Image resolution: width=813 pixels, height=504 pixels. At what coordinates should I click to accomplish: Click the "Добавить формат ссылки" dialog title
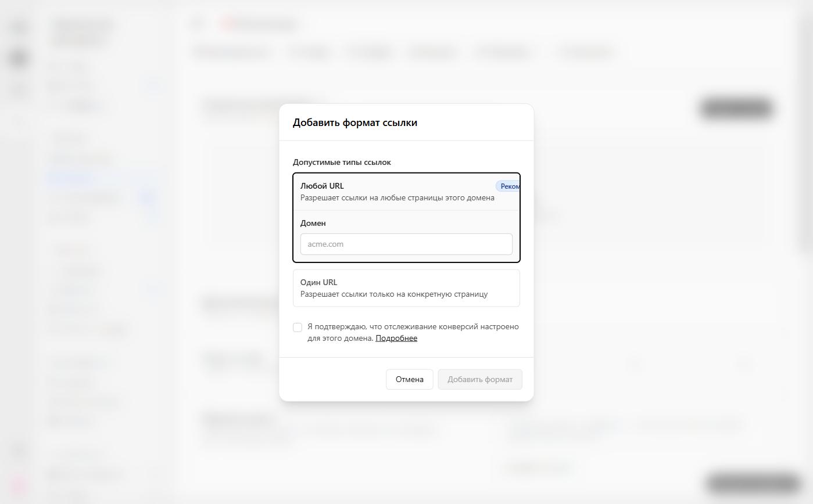point(355,123)
